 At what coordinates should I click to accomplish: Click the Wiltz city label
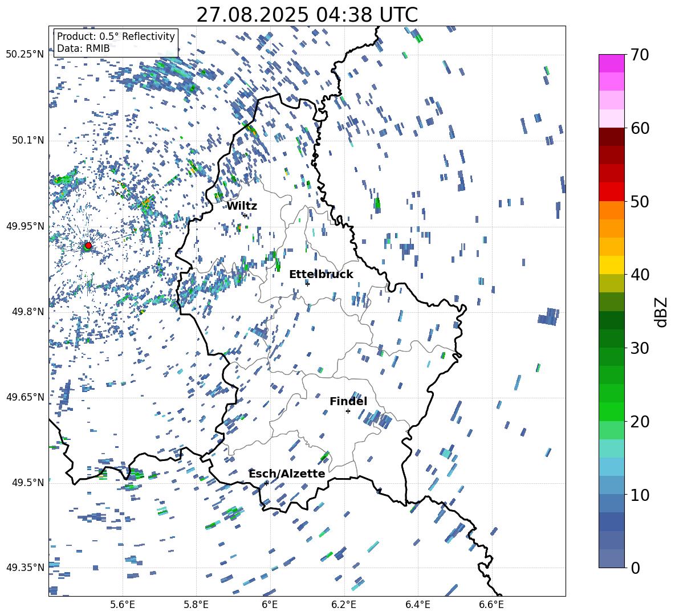(x=242, y=206)
